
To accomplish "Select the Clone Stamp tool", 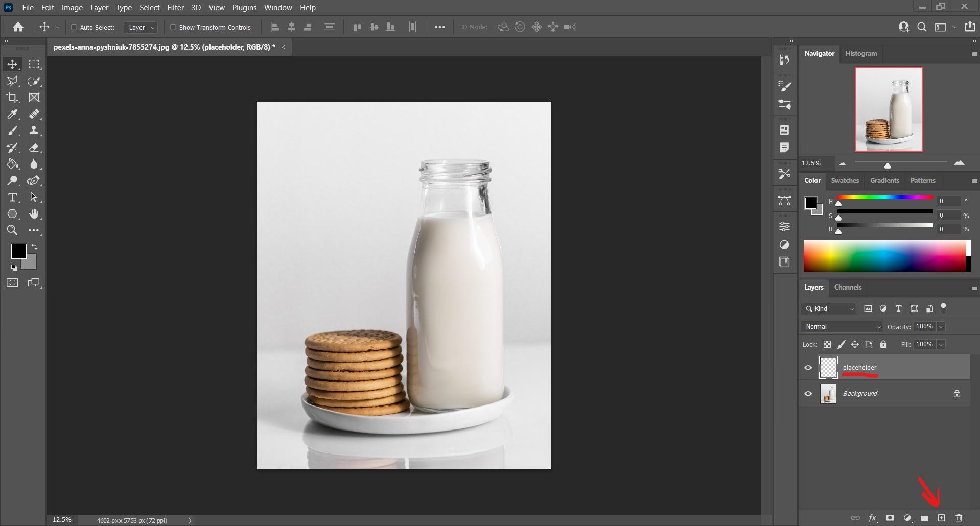I will 34,131.
